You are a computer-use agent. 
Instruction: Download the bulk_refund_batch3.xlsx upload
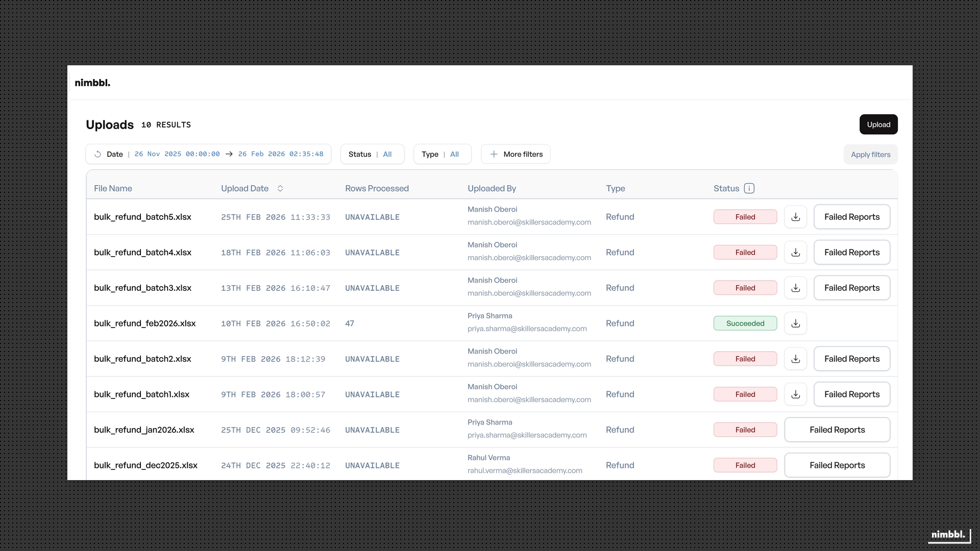point(795,288)
